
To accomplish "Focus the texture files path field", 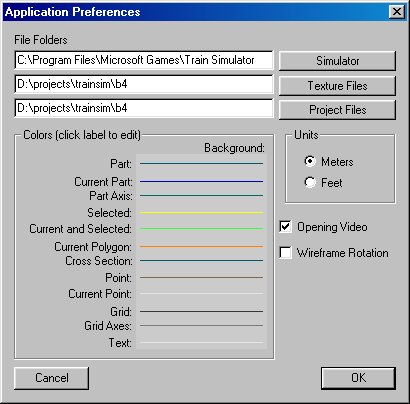I will (144, 84).
